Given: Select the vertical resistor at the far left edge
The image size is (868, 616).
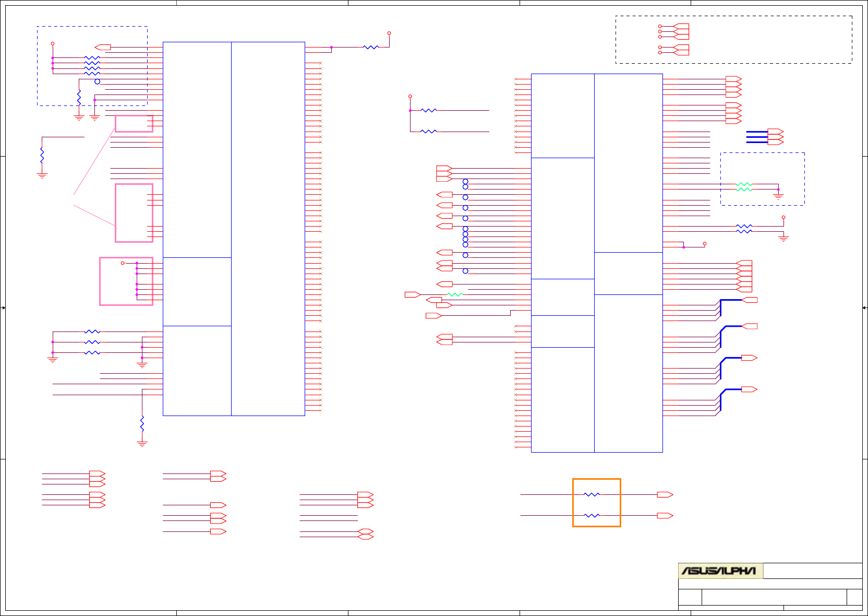Looking at the screenshot, I should click(42, 155).
